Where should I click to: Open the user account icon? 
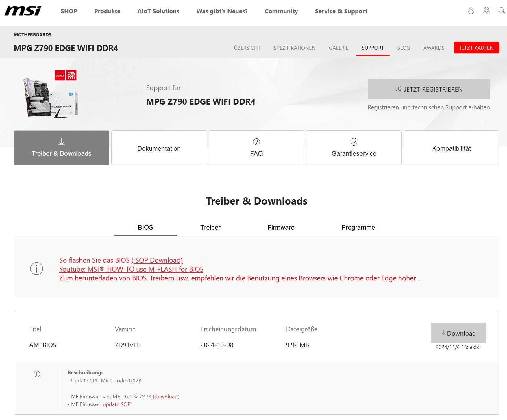[x=471, y=11]
